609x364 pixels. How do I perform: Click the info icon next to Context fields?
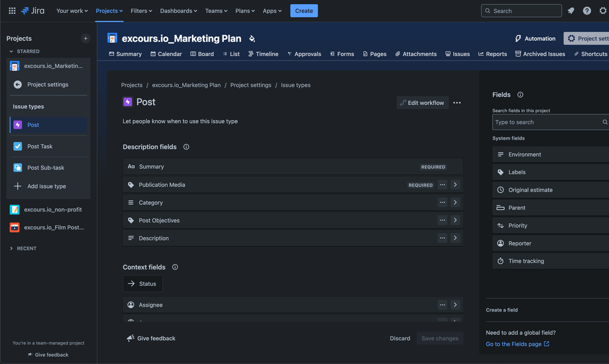pos(175,267)
